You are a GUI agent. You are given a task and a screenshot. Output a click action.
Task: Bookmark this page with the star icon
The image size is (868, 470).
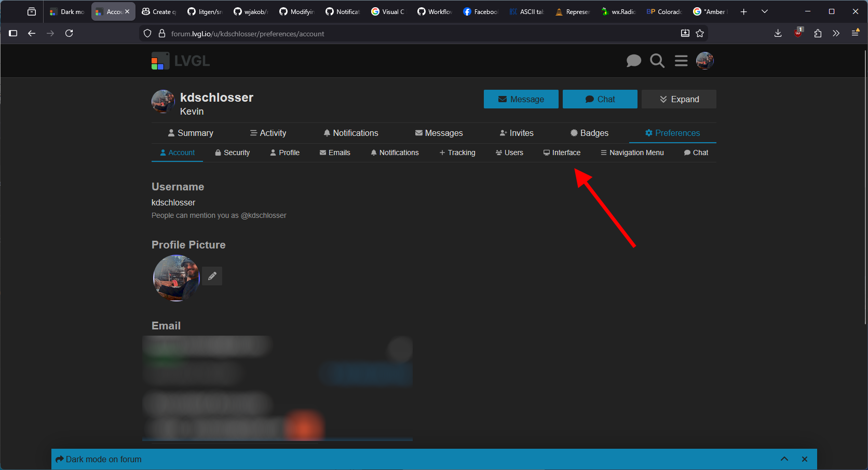(700, 33)
